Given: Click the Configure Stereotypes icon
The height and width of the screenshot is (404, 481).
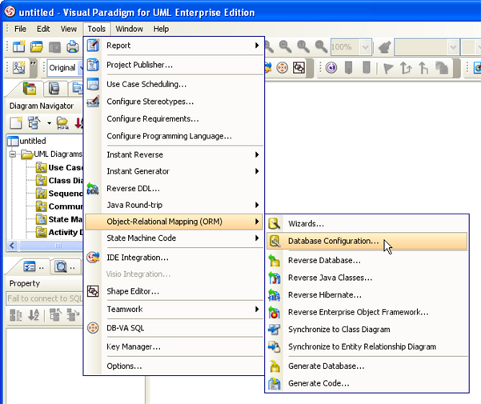Looking at the screenshot, I should tap(93, 101).
